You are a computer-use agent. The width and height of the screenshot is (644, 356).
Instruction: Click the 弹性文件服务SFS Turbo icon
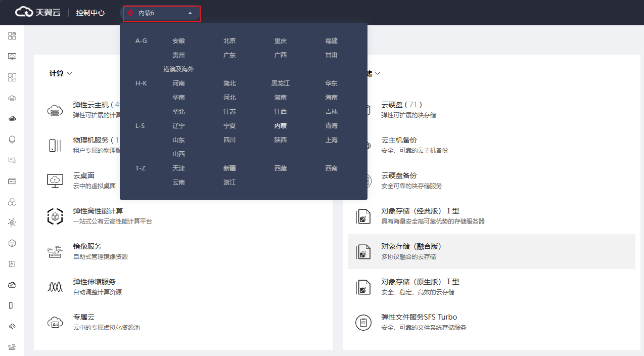[x=363, y=322]
